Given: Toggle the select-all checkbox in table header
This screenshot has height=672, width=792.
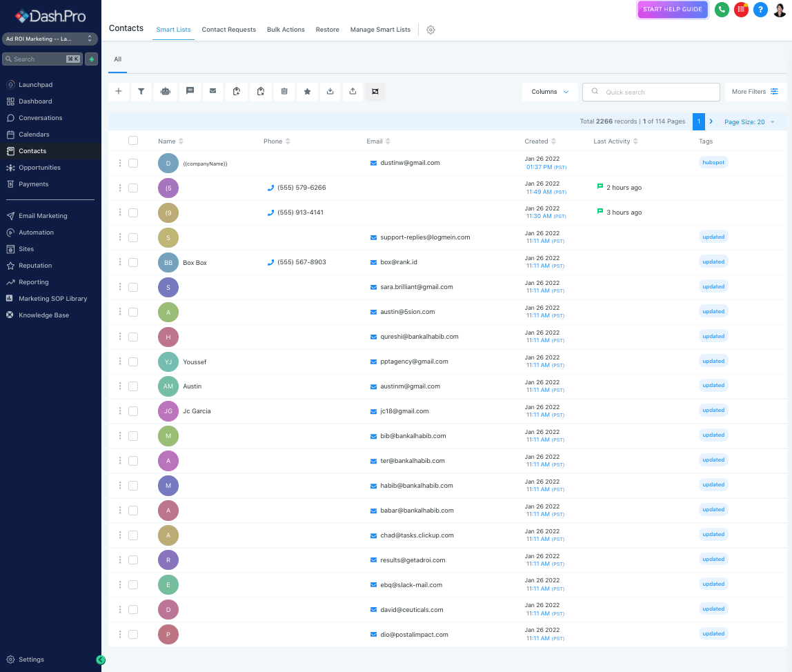Looking at the screenshot, I should pyautogui.click(x=133, y=141).
